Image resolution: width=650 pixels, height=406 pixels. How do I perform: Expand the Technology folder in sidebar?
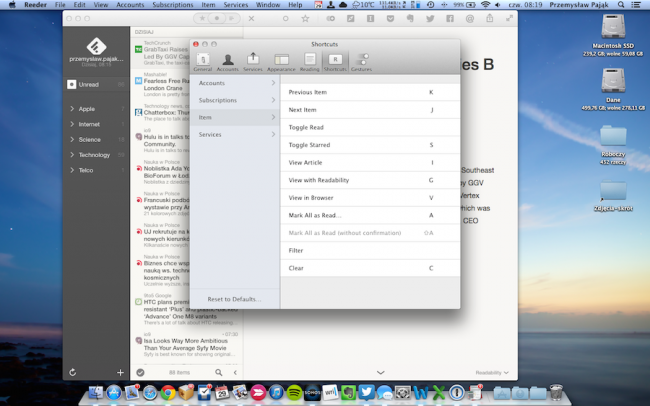click(72, 155)
